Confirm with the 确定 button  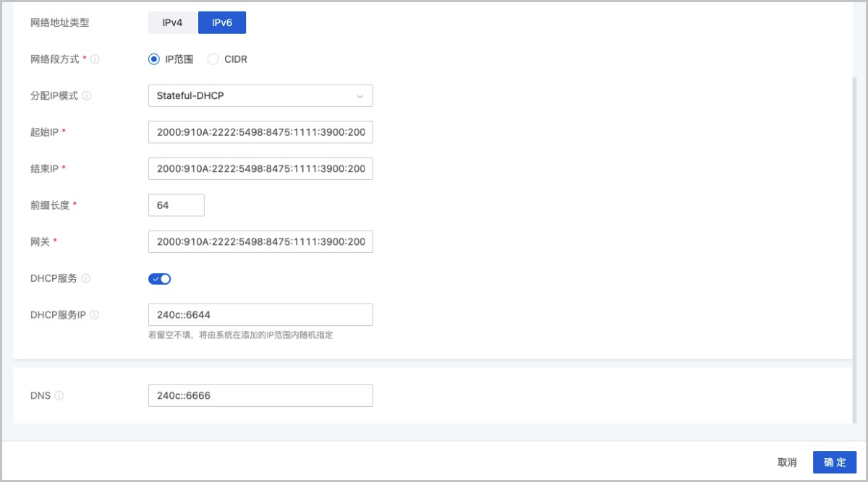tap(835, 462)
